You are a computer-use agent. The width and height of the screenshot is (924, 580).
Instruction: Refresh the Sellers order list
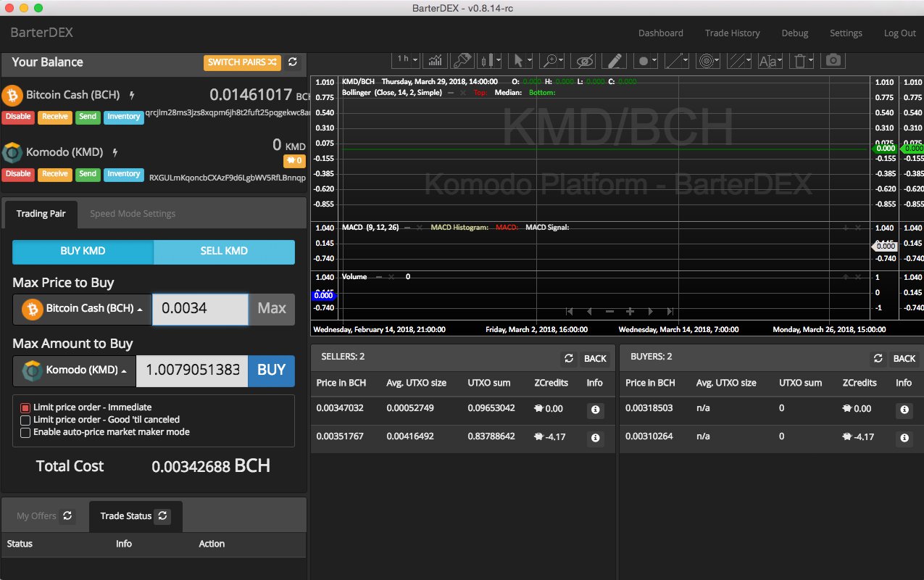point(569,358)
